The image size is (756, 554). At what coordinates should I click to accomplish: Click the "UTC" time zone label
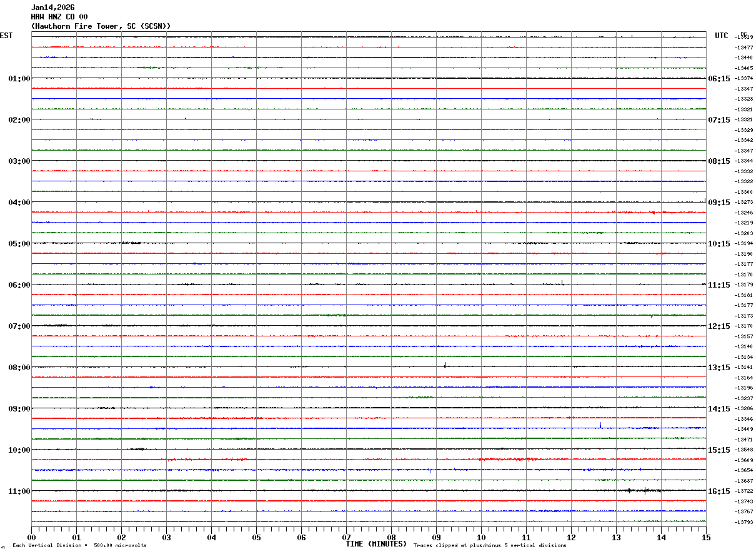(x=722, y=36)
